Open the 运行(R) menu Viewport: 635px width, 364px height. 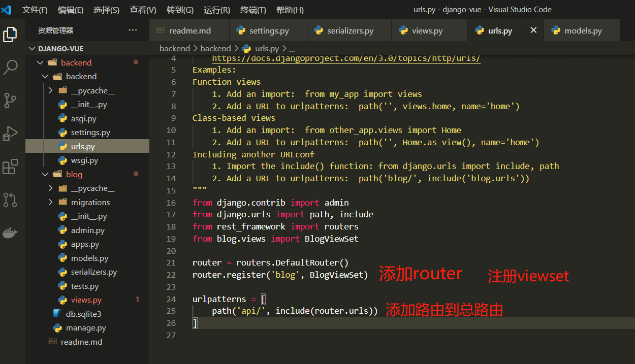pos(217,10)
